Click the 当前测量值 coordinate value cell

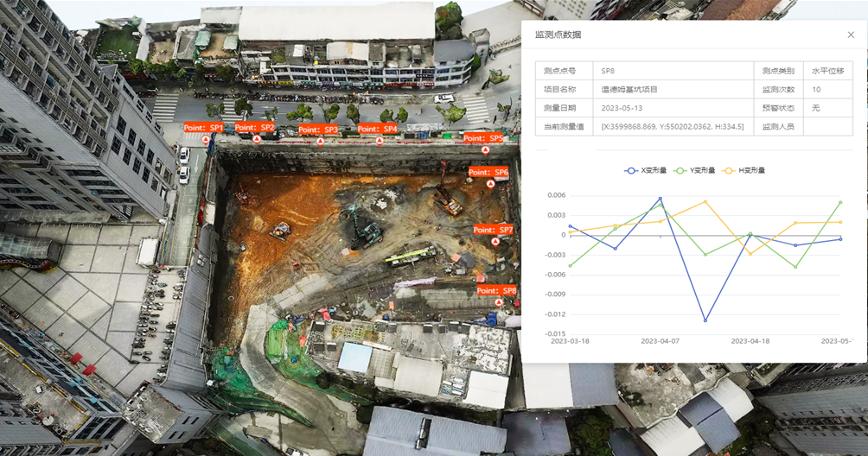tap(672, 127)
